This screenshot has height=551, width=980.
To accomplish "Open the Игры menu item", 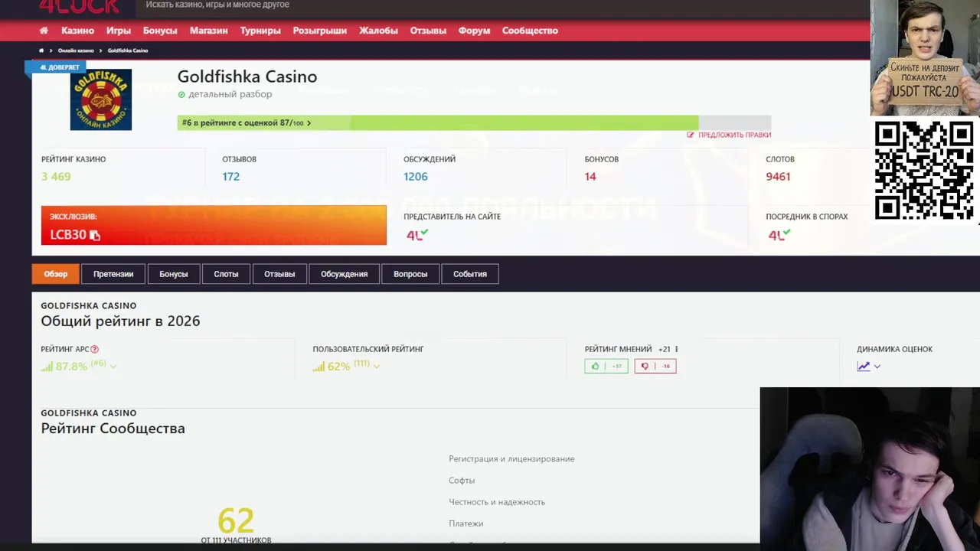I will [x=119, y=31].
